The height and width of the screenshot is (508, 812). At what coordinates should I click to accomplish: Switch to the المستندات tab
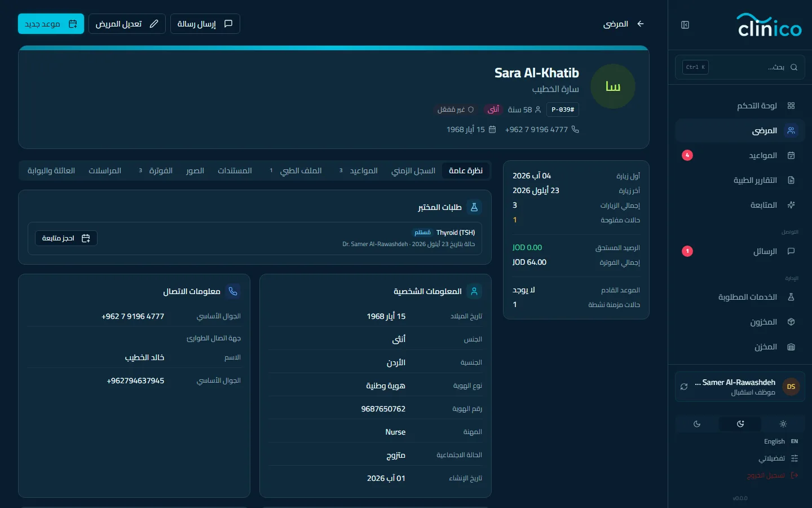tap(235, 170)
